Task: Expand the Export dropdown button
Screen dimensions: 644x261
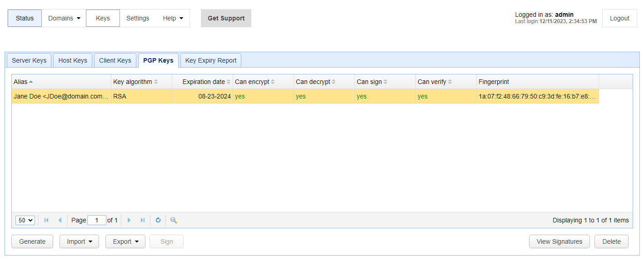Action: [125, 241]
